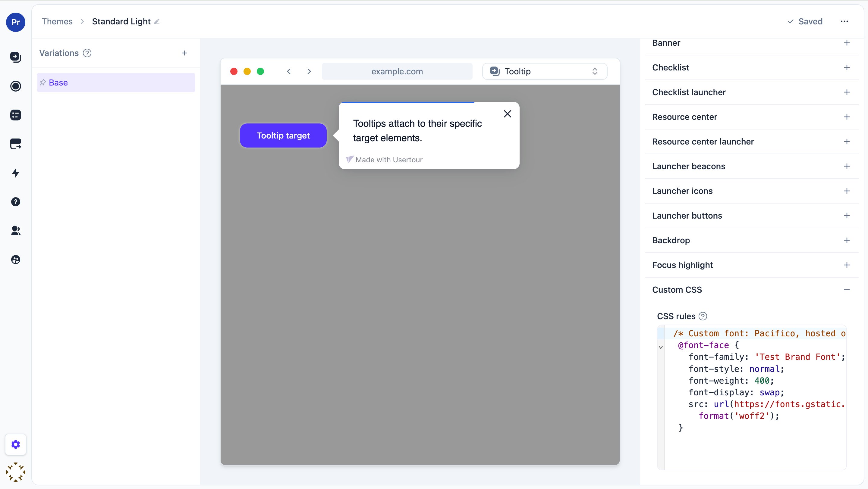Expand the Checklist launcher section
The image size is (868, 489).
tap(751, 92)
